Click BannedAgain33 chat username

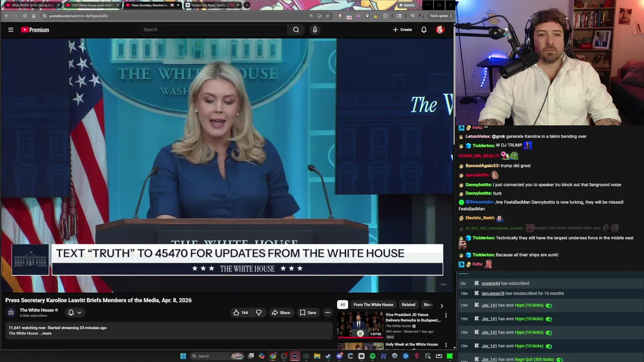(482, 165)
